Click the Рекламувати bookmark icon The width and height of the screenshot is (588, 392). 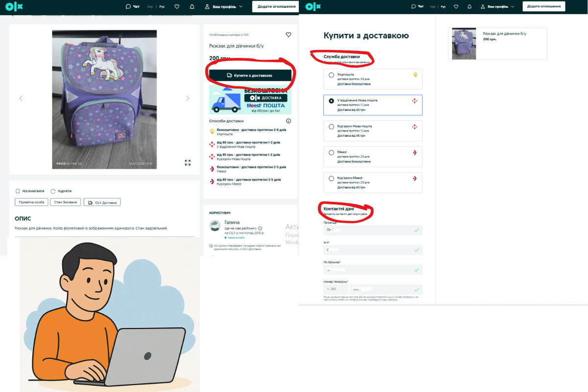click(x=18, y=191)
